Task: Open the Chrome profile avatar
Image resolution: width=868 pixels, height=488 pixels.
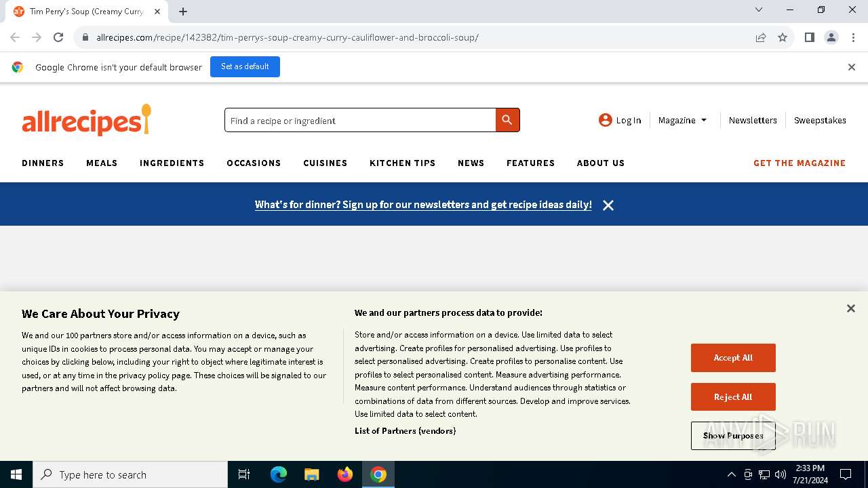Action: (x=831, y=37)
